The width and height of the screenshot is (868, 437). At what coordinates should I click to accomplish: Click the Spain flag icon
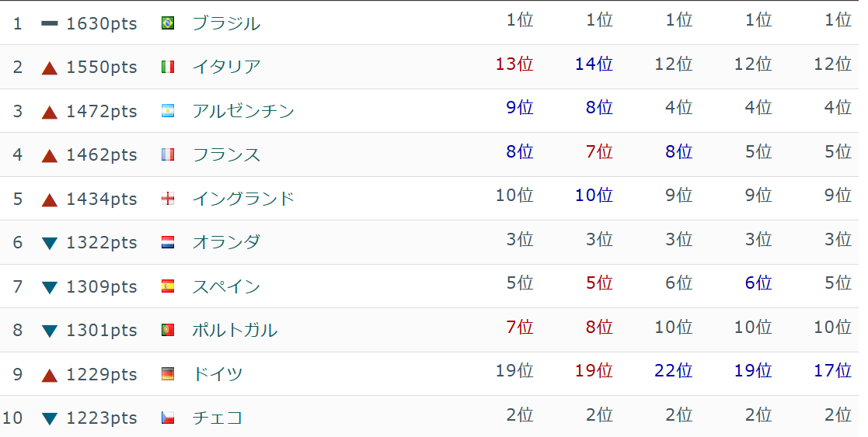click(x=167, y=286)
